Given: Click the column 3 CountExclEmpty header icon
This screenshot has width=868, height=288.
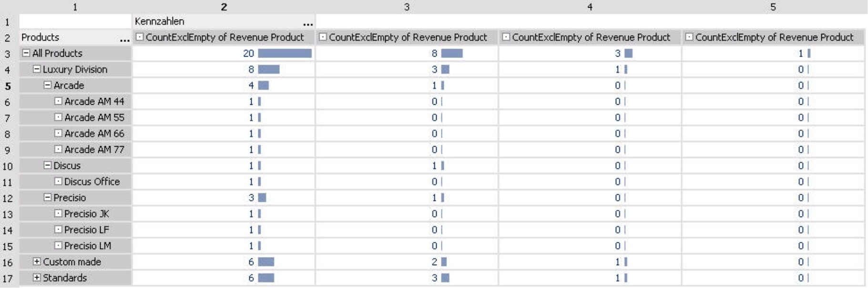Looking at the screenshot, I should tap(323, 37).
